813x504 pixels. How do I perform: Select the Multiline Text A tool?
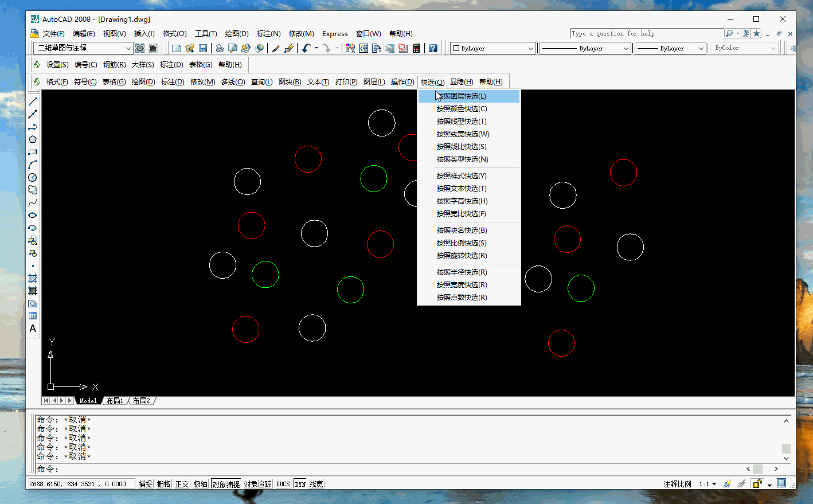coord(33,329)
